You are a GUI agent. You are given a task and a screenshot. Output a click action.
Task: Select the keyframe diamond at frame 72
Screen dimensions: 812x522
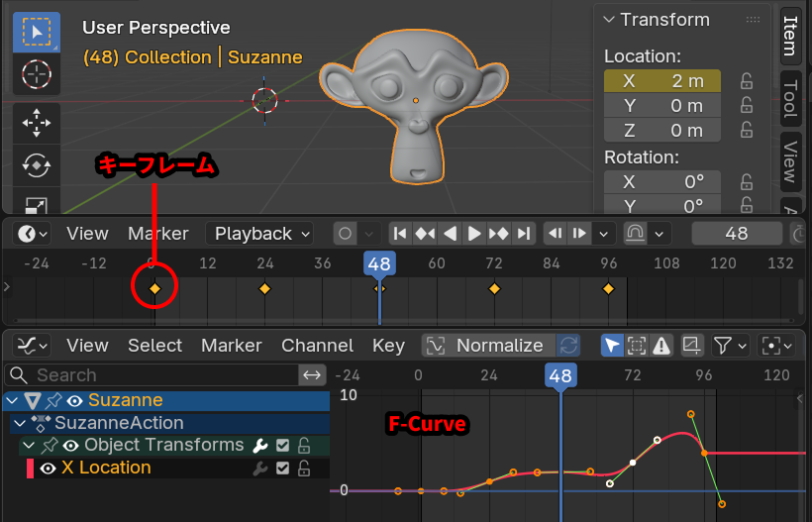pyautogui.click(x=494, y=288)
